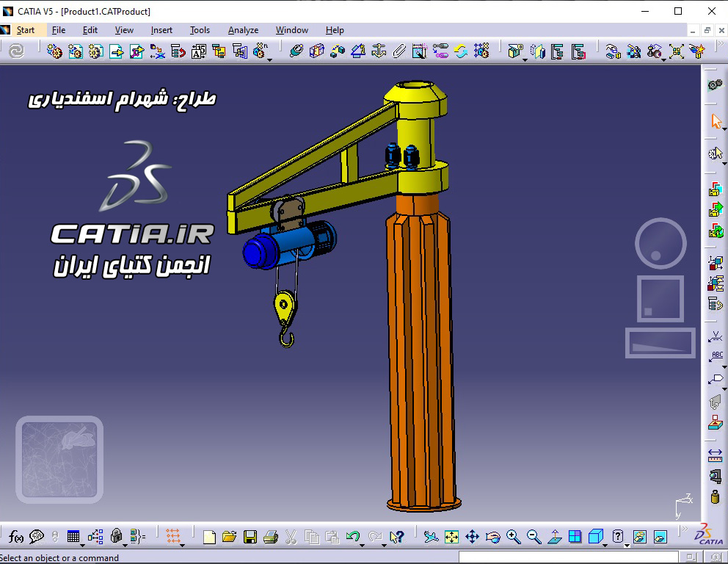Open the dropdown arrow beside the select tool
The width and height of the screenshot is (728, 564).
[x=724, y=130]
